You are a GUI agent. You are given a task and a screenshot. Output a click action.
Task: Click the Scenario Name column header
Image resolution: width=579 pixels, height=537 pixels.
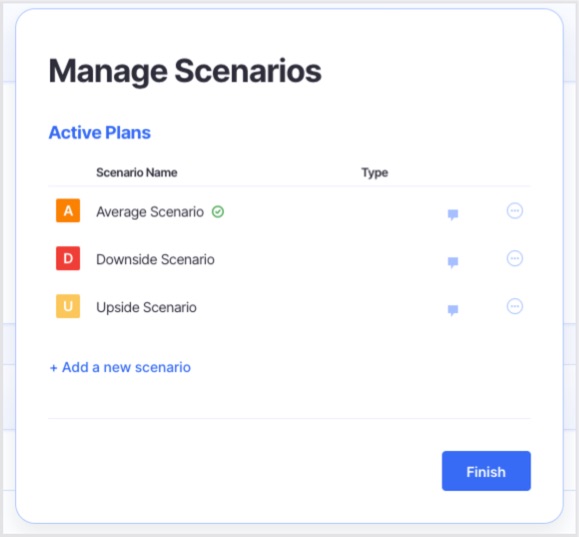(x=137, y=172)
